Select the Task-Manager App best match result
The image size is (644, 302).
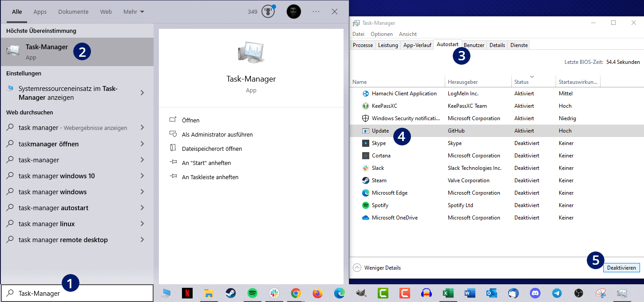coord(77,52)
